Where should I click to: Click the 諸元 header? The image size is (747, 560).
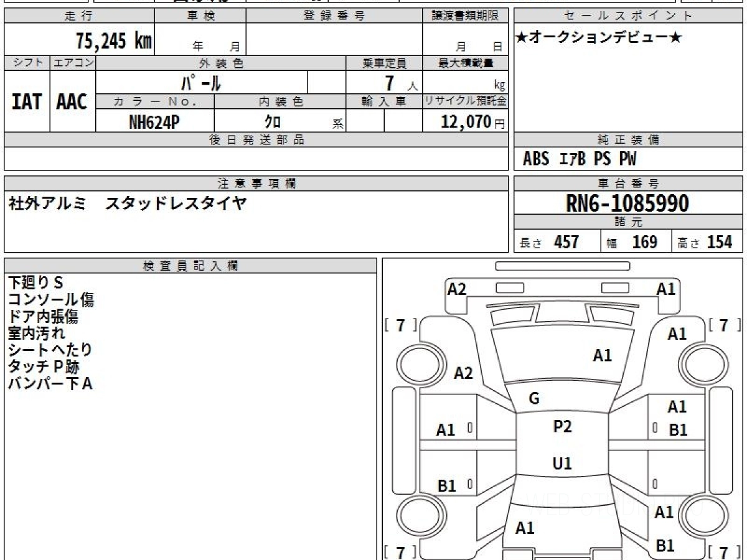pyautogui.click(x=628, y=222)
